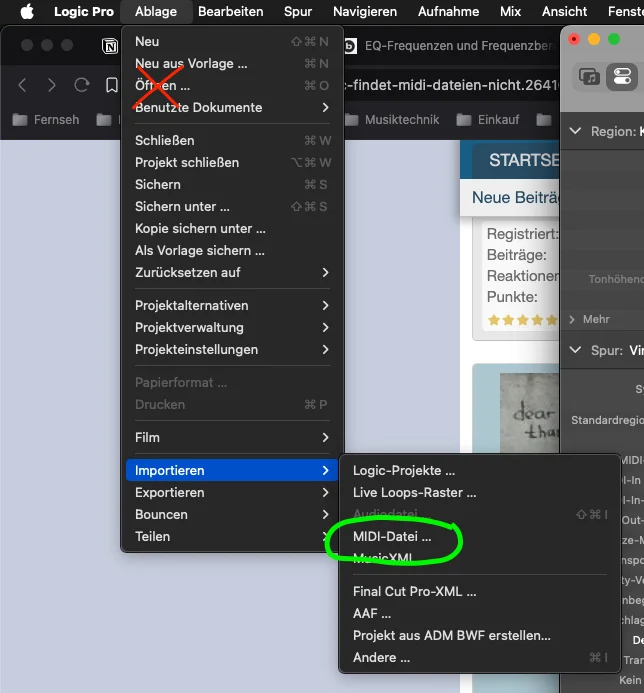Choose Live Loops-Raster import option
The image size is (644, 693).
480,492
